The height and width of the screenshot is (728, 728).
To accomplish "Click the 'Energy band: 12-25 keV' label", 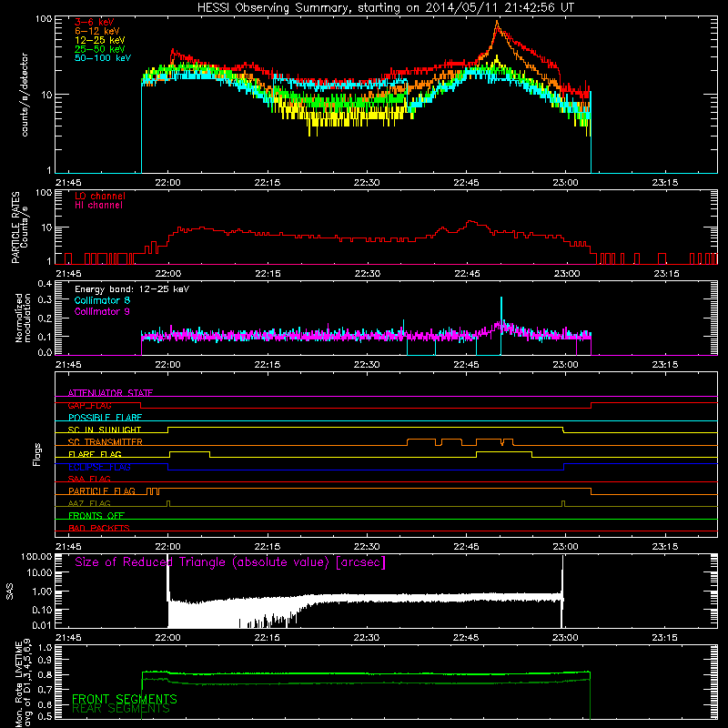I will [x=132, y=289].
